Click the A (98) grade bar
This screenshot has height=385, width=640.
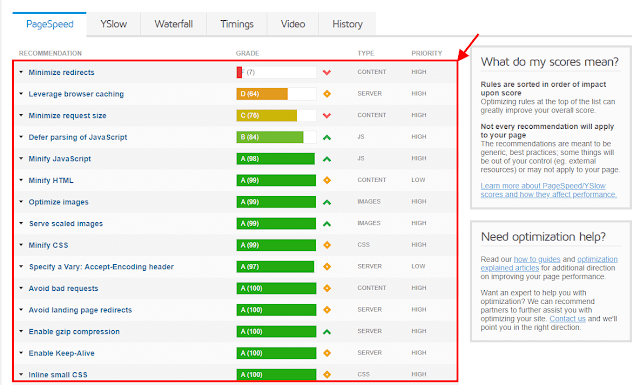click(x=276, y=159)
